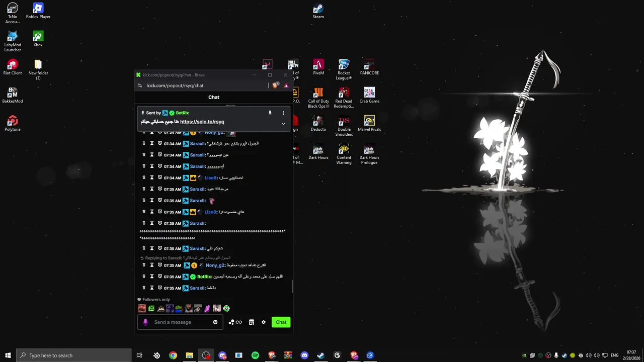Click the taskbar search box

73,355
